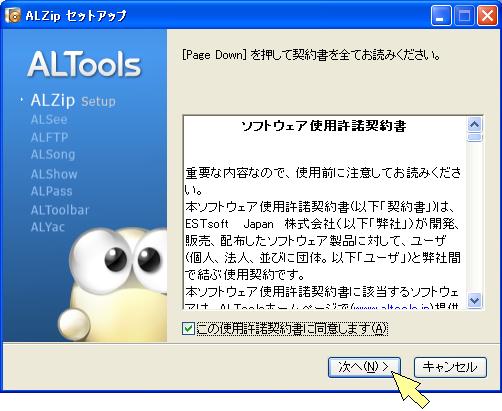
Task: Click the license scrollbar thumb
Action: click(x=474, y=137)
